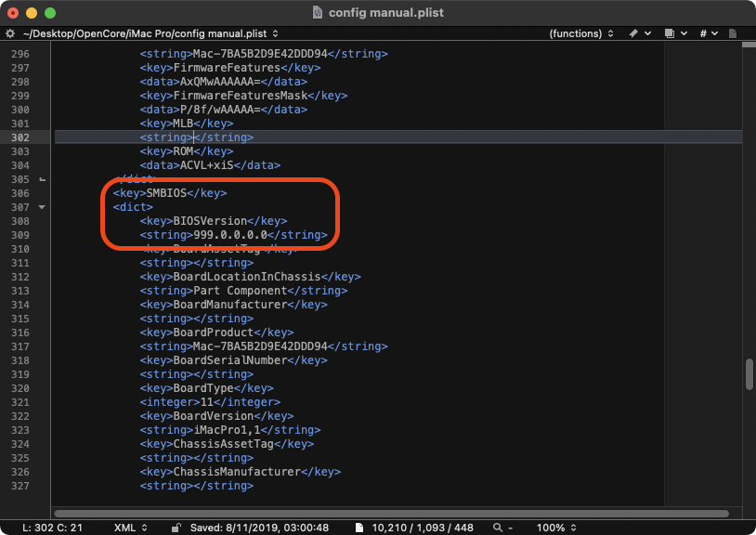Click the BoardLocationInChassis key
Screen dimensions: 756x535
point(247,278)
